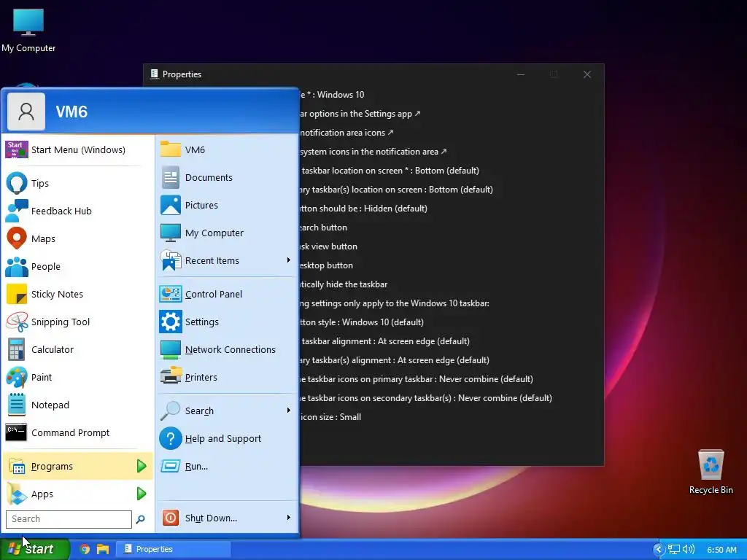Viewport: 747px width, 560px height.
Task: Toggle task view button option
Action: coord(329,246)
